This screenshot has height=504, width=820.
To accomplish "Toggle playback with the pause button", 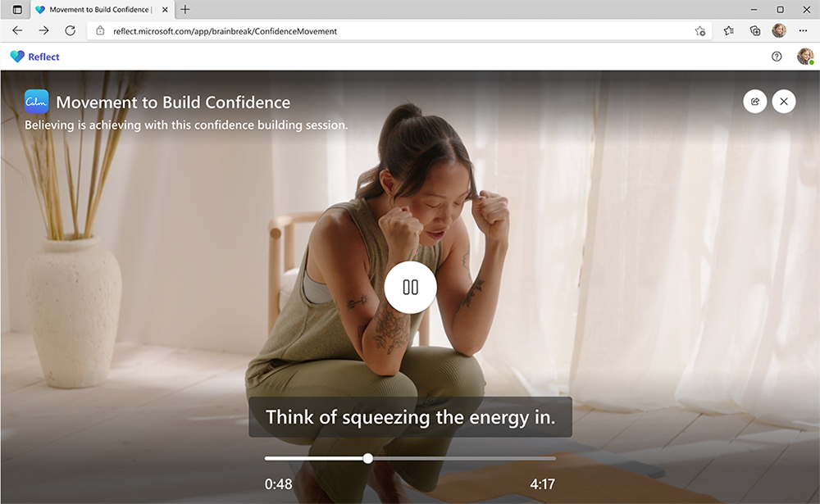I will (409, 288).
